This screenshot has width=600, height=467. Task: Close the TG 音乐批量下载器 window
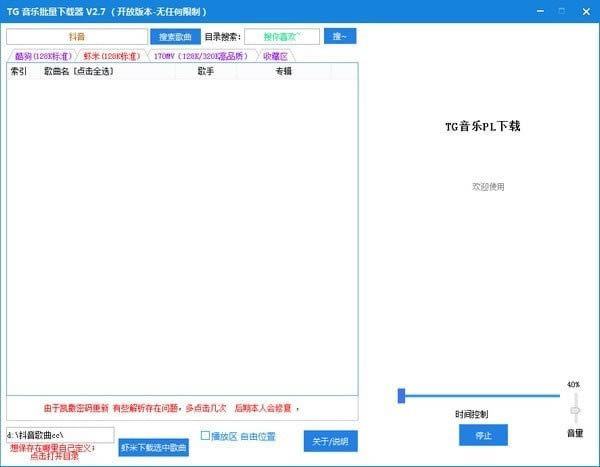click(x=586, y=11)
